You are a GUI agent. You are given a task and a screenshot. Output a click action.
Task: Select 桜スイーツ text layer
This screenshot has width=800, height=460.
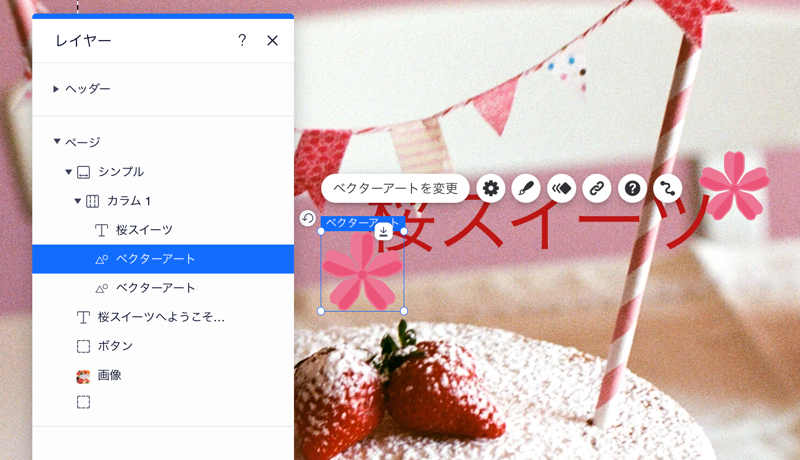(163, 230)
